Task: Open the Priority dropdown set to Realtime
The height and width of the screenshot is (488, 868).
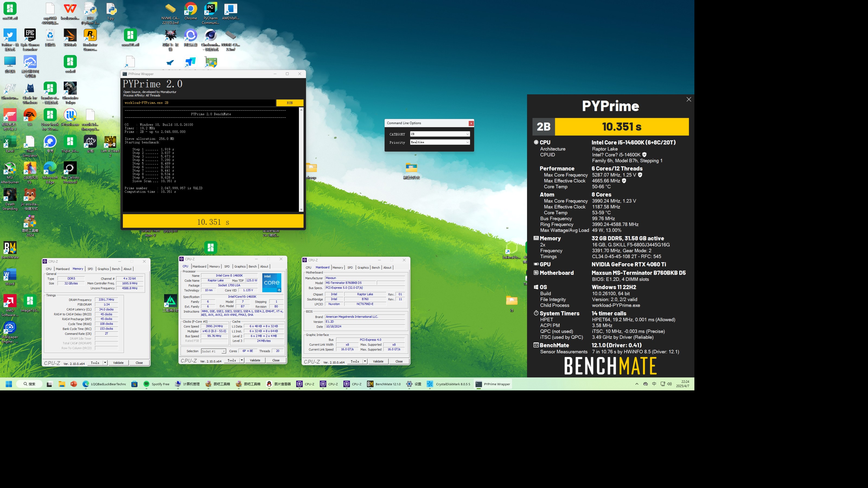Action: 439,142
